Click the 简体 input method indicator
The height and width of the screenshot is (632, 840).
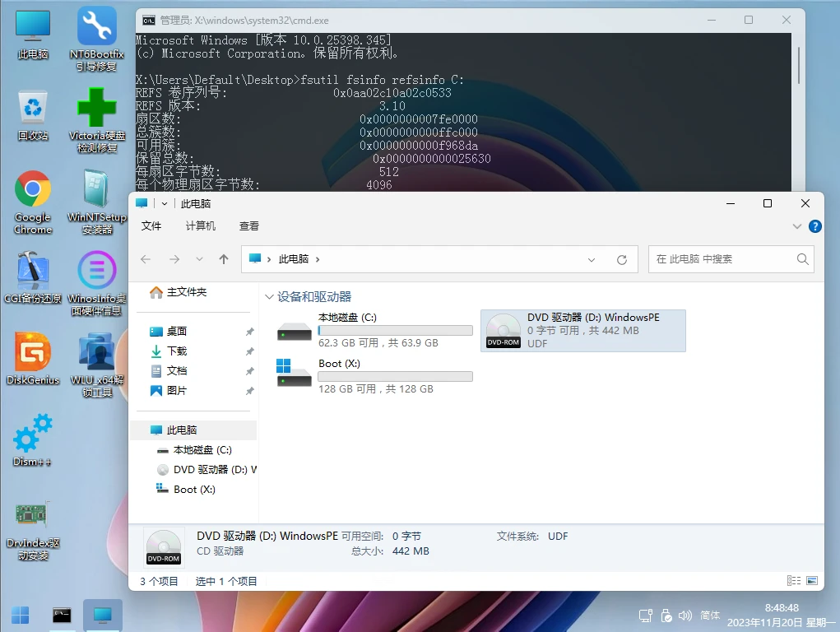[710, 616]
